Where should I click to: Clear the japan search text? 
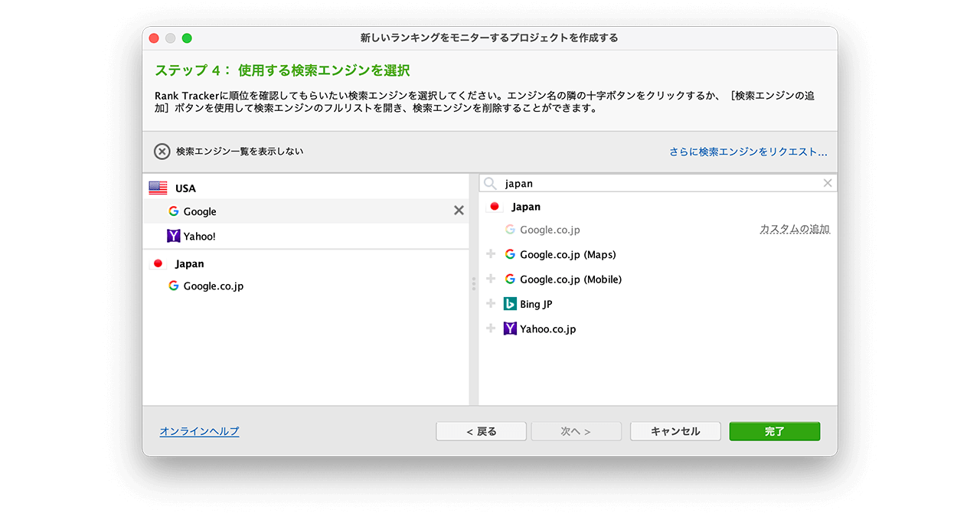tap(827, 183)
